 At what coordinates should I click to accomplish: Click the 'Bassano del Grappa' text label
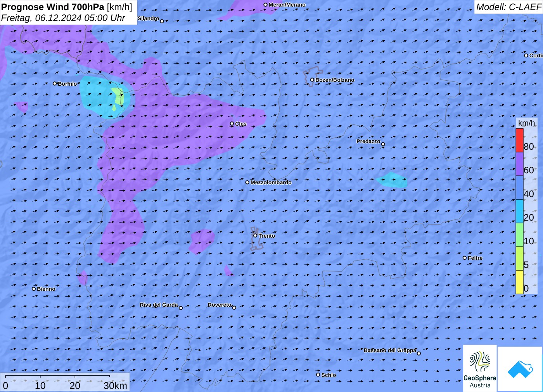click(x=390, y=350)
